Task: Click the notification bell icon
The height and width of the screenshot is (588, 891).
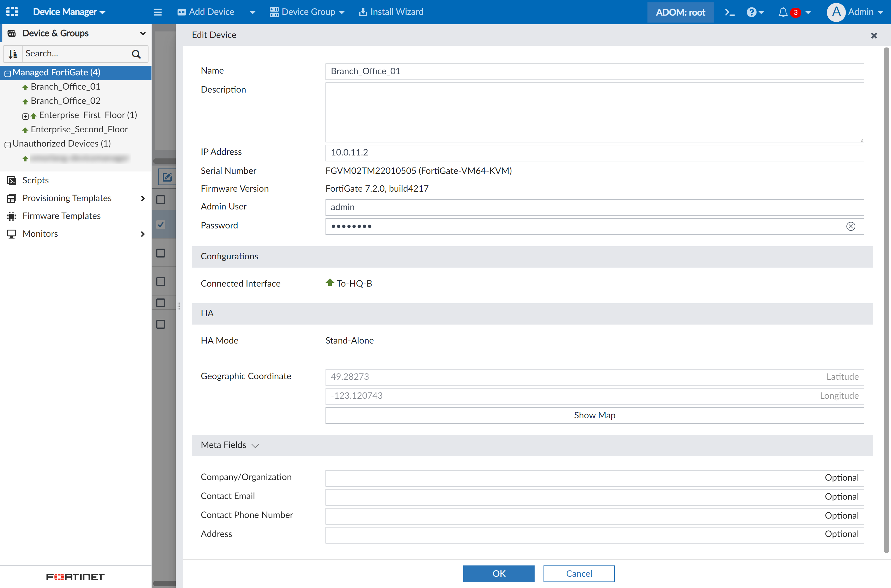Action: pos(783,12)
